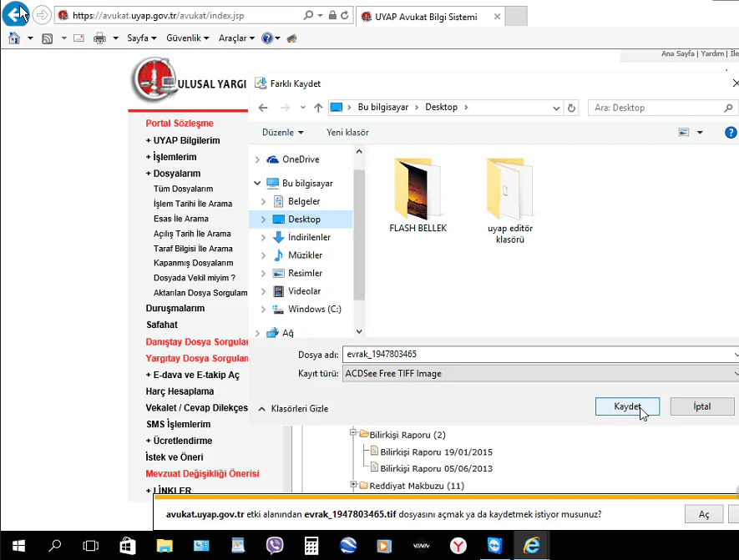Go up one folder level in dialog
This screenshot has width=739, height=560.
click(x=318, y=108)
